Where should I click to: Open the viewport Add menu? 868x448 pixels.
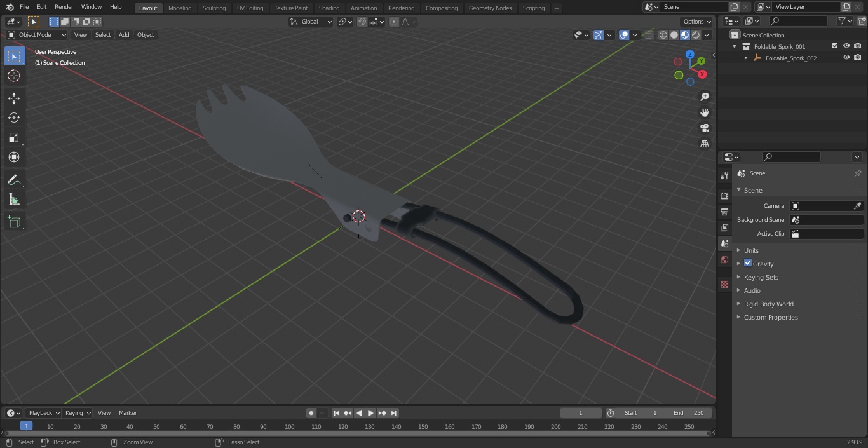pyautogui.click(x=124, y=35)
